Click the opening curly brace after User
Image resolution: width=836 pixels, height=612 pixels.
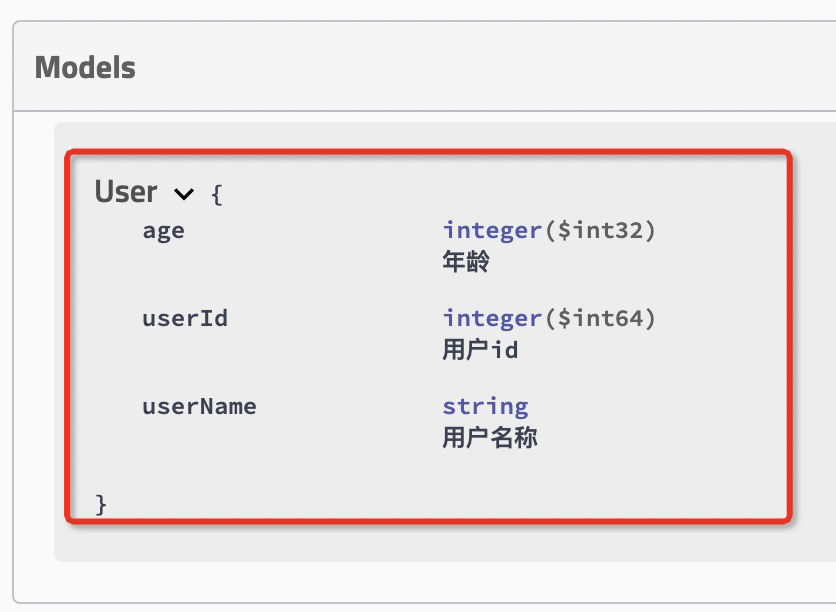(217, 194)
